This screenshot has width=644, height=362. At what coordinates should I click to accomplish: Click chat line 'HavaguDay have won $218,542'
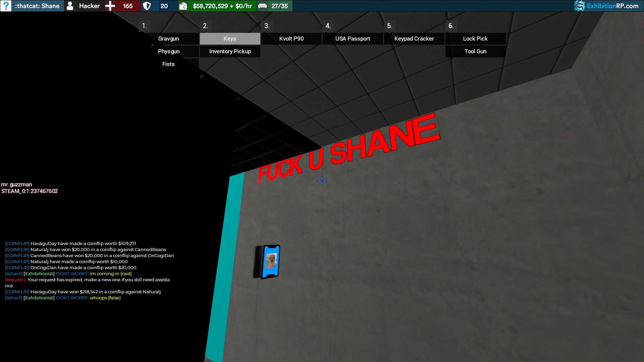[x=83, y=292]
